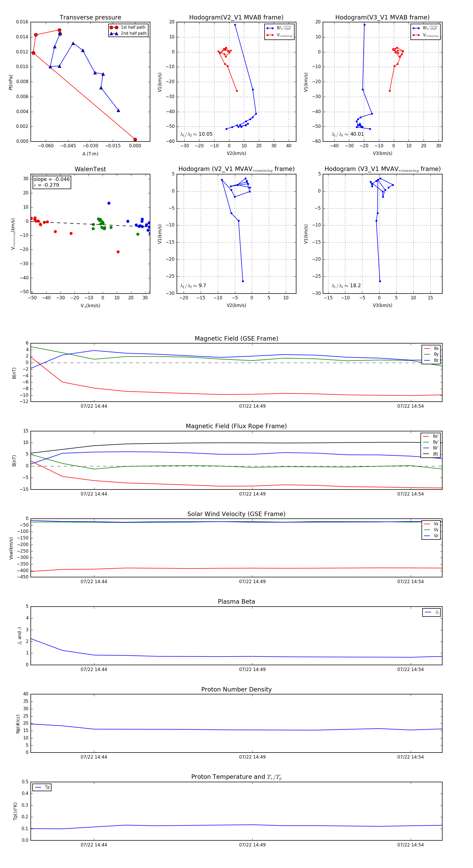Click the 'Plasma Beta' panel title
473x868 pixels.
point(236,602)
